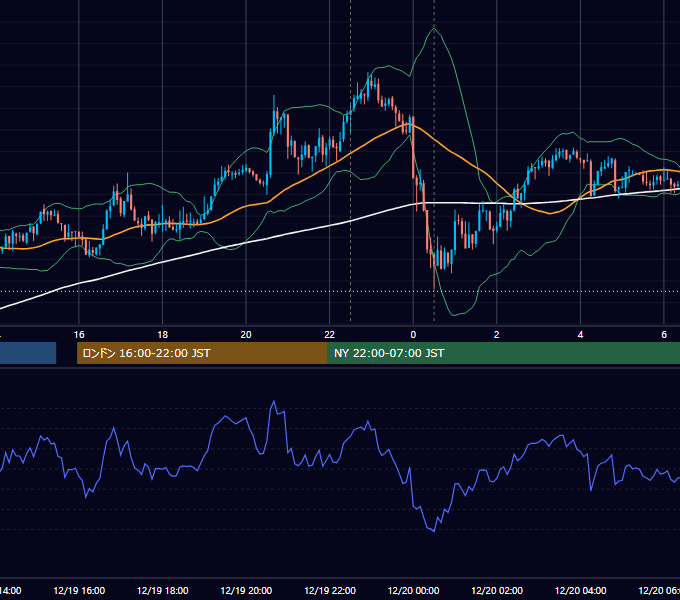Click the NY 22:00-07:00 JST session bar

(x=503, y=353)
